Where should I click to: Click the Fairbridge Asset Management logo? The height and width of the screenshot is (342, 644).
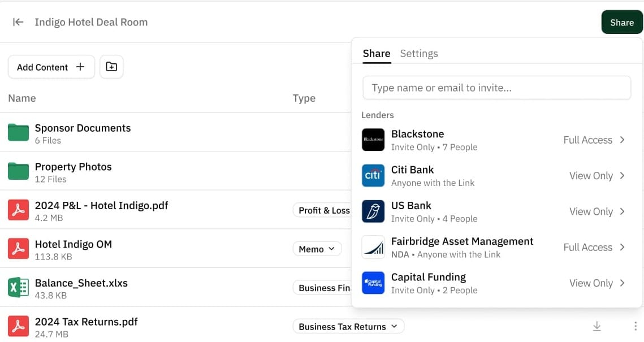click(x=373, y=247)
